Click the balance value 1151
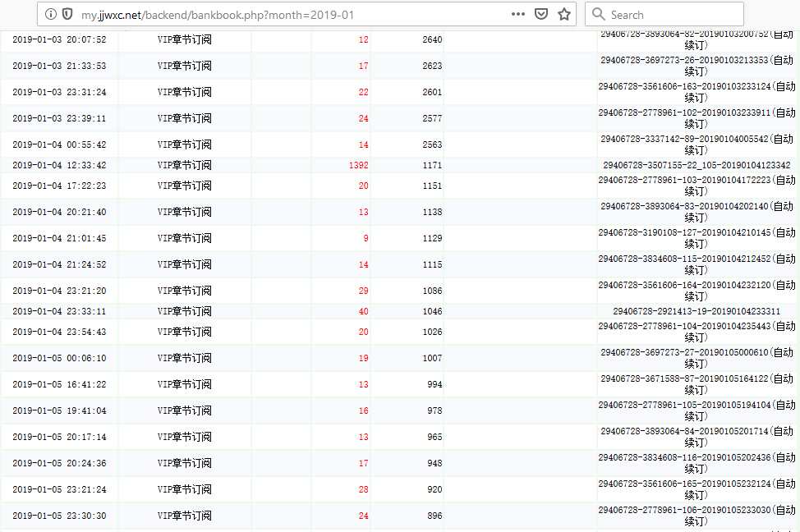The height and width of the screenshot is (532, 800). coord(432,186)
